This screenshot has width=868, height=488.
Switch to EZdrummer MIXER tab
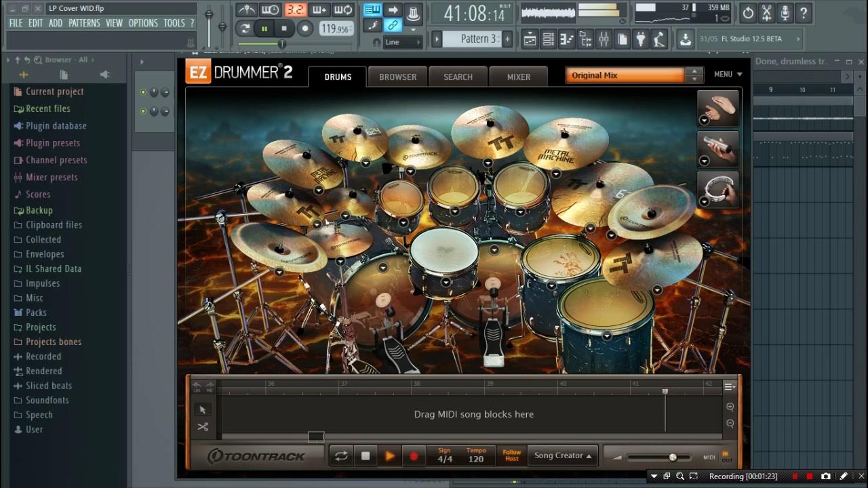pos(519,77)
